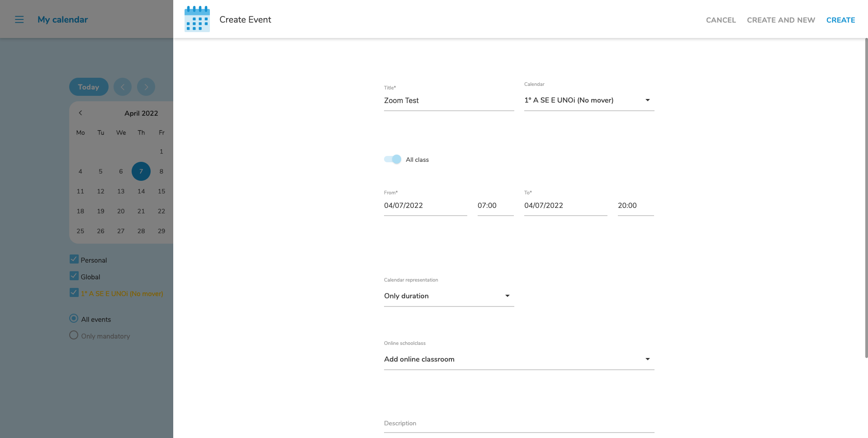Open the hamburger menu icon
The height and width of the screenshot is (438, 868).
pyautogui.click(x=19, y=19)
